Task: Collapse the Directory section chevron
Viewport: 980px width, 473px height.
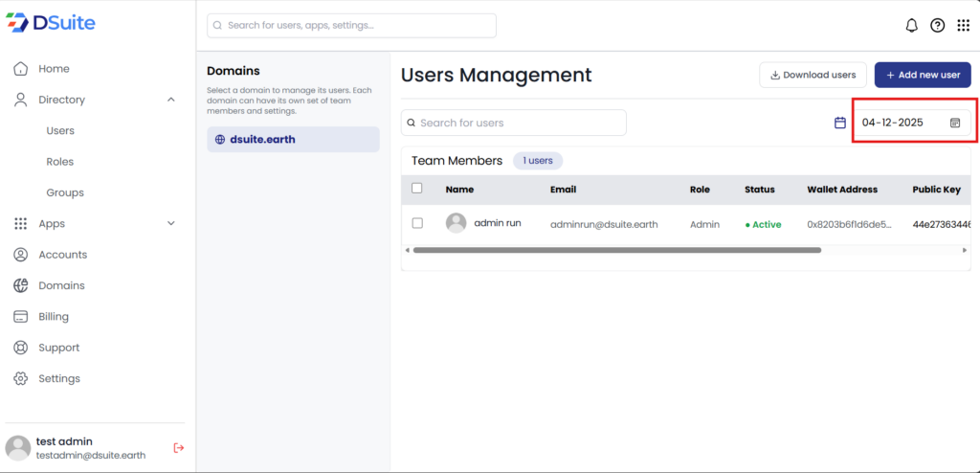Action: [171, 100]
